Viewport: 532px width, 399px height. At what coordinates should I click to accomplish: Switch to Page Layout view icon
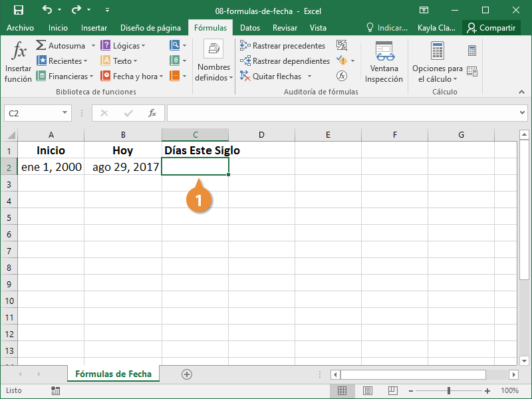pos(368,390)
